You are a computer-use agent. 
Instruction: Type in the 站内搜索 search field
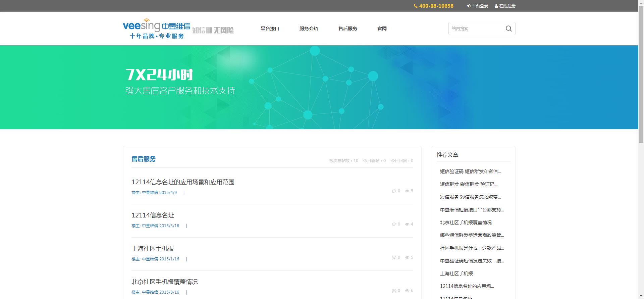476,29
